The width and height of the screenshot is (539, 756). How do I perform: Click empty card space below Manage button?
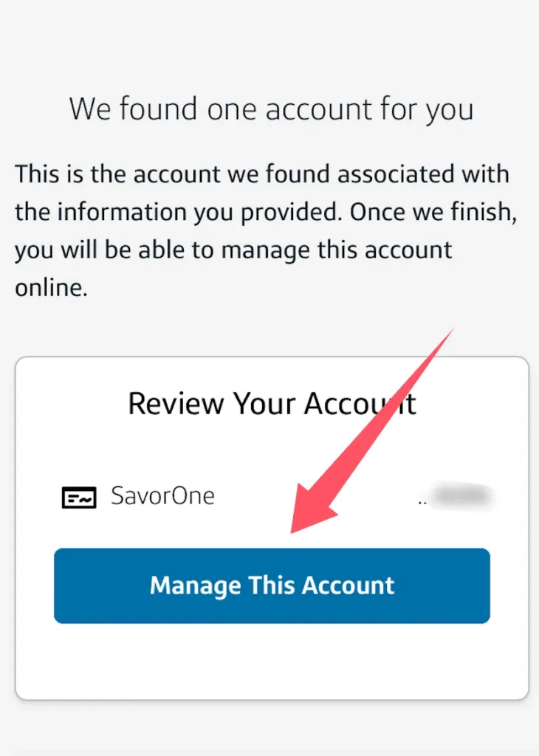[272, 661]
